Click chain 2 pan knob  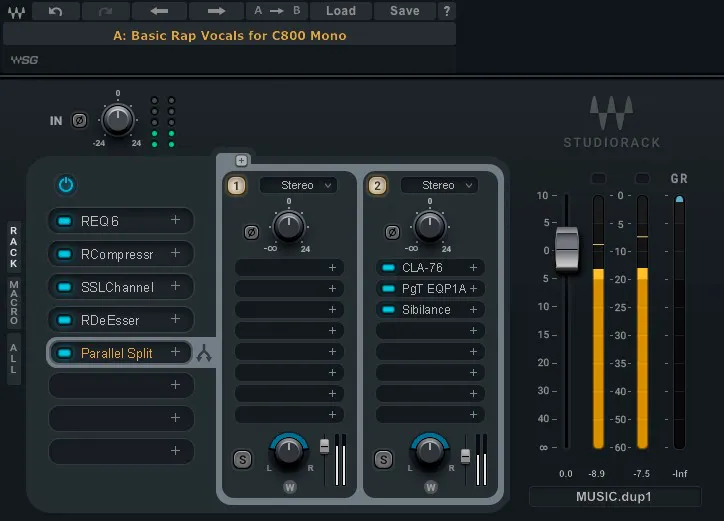(429, 450)
